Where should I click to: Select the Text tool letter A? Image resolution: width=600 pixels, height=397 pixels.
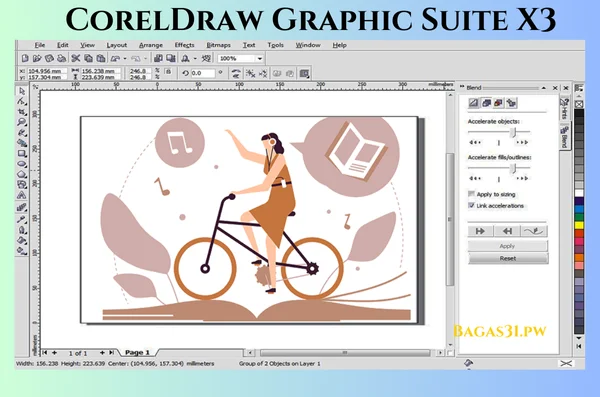[22, 195]
